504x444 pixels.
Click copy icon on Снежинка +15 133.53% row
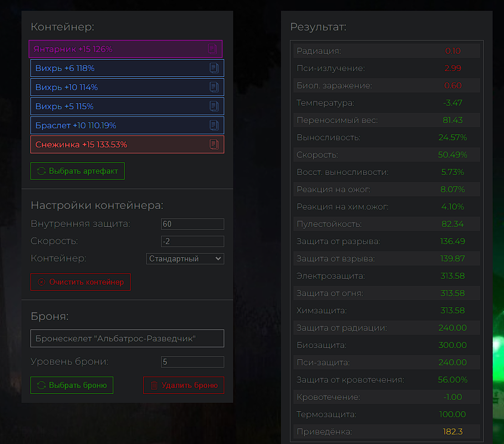[214, 144]
